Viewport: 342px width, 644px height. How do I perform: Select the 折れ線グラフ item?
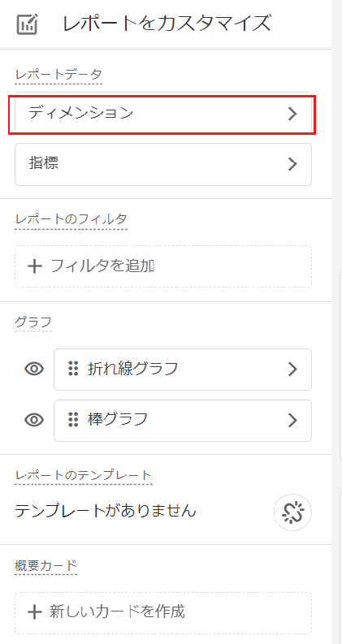[x=183, y=370]
